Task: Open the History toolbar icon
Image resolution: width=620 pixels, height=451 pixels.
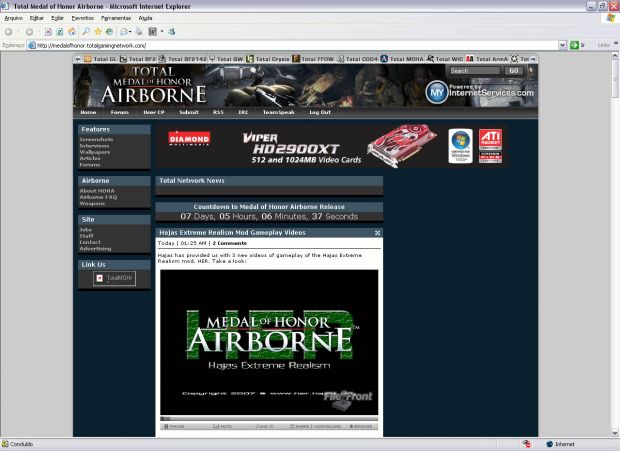Action: click(x=109, y=32)
